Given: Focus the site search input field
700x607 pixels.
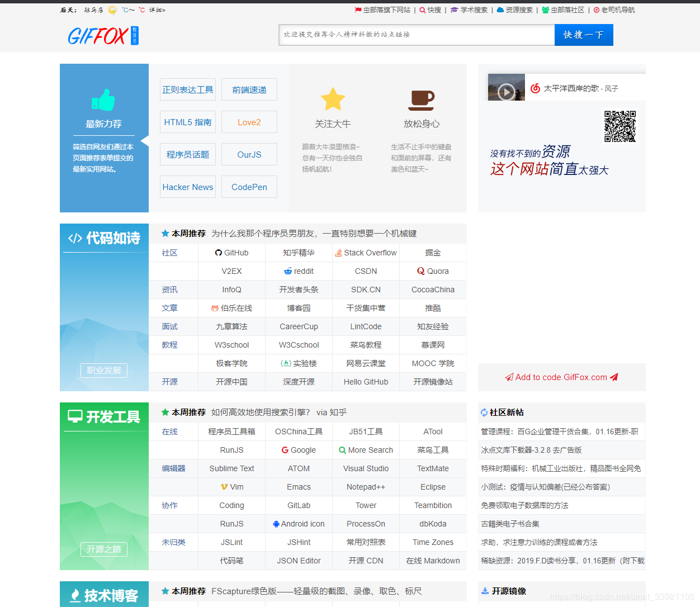Looking at the screenshot, I should click(417, 35).
